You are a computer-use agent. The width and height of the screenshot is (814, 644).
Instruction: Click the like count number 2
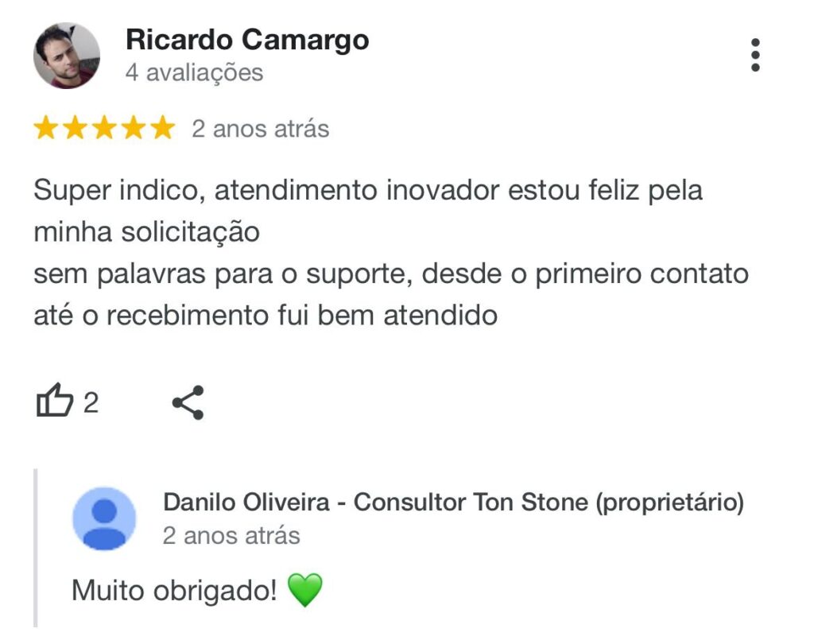[91, 402]
